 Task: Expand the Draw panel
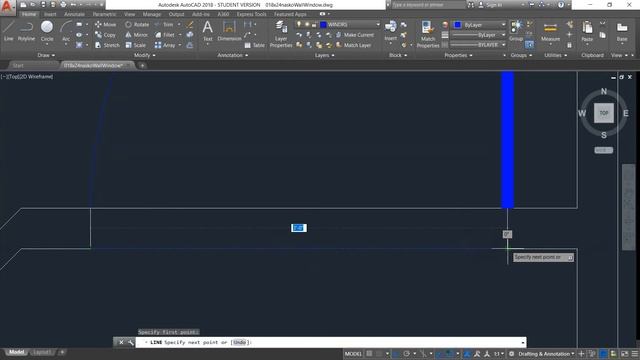click(46, 55)
